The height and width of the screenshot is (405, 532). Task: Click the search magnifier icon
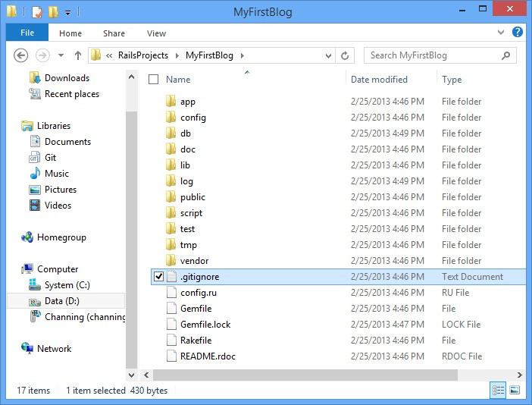(506, 55)
